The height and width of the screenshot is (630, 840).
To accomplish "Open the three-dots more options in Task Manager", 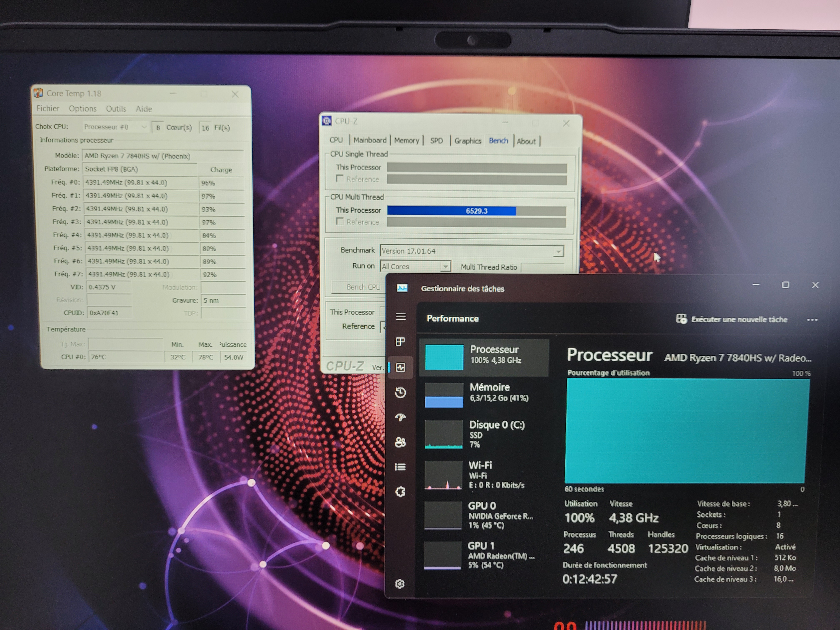I will click(x=812, y=320).
